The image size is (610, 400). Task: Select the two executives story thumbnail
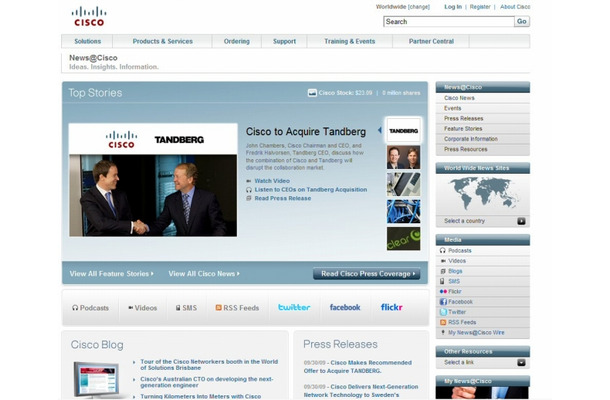pyautogui.click(x=403, y=157)
